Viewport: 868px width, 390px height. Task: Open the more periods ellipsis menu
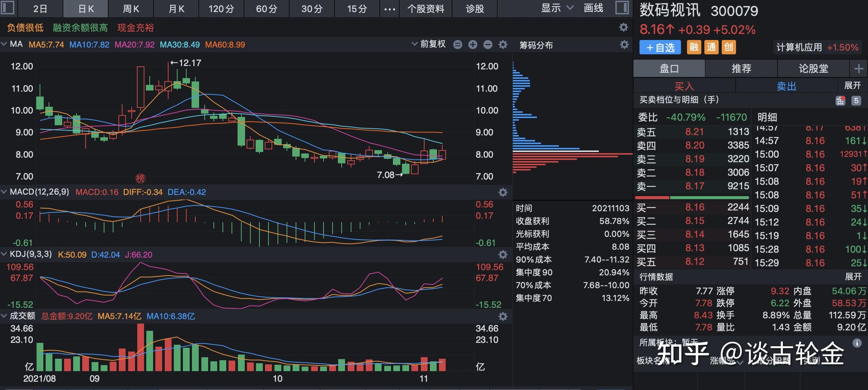(x=390, y=9)
